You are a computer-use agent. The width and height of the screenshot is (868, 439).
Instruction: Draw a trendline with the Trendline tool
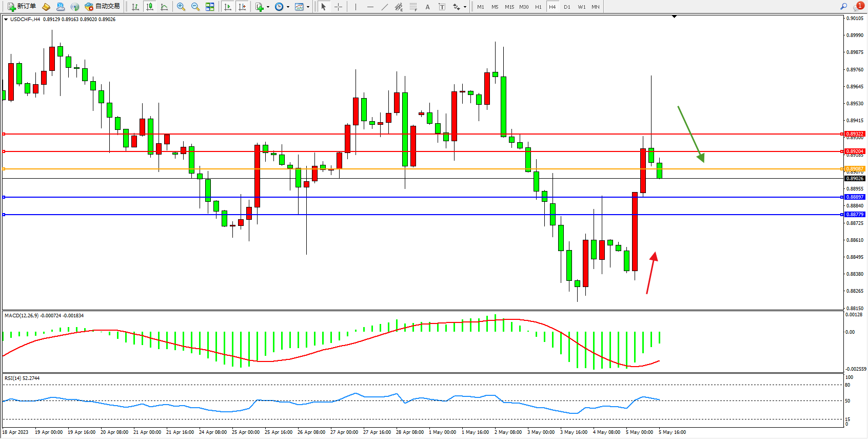tap(385, 7)
